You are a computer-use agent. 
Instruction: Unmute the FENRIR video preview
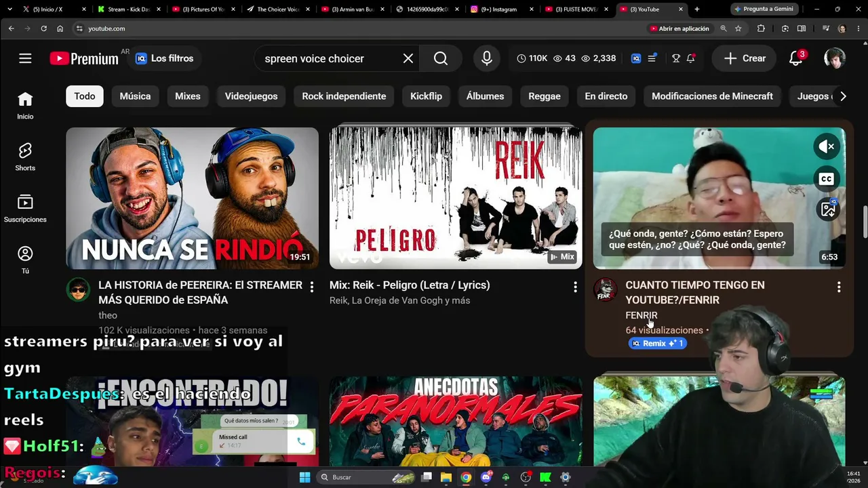(x=827, y=146)
